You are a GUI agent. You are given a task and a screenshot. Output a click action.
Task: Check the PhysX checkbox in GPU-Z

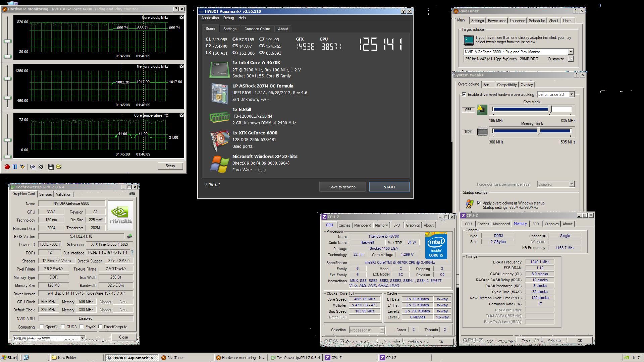coord(82,326)
